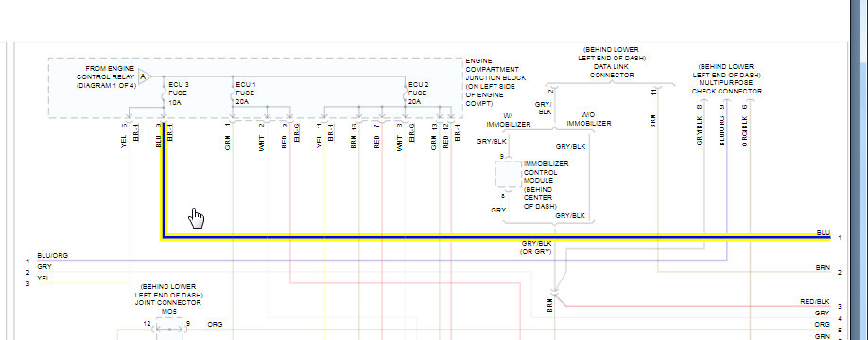Click the vertical ORG/BLK 6 check connector label
Viewport: 868px width, 340px height.
tap(745, 125)
